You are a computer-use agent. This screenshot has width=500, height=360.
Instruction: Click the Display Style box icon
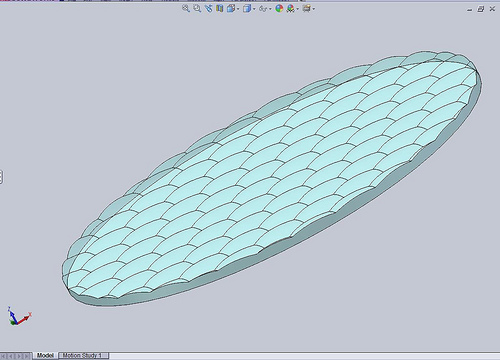[x=247, y=8]
